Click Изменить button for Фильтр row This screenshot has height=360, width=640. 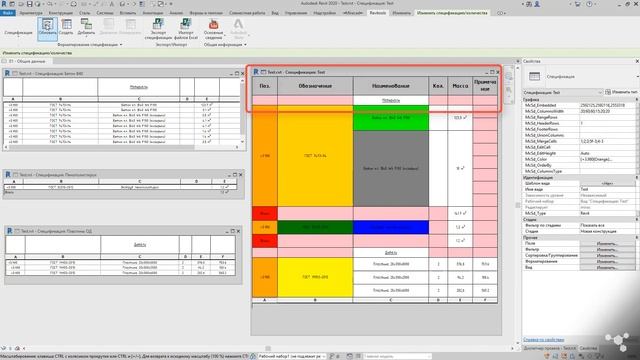[607, 249]
